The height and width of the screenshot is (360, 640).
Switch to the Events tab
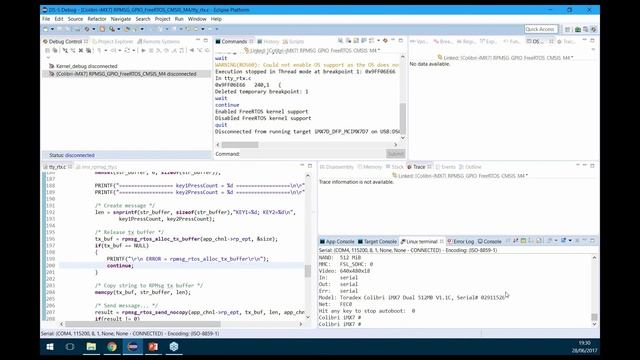[x=445, y=167]
